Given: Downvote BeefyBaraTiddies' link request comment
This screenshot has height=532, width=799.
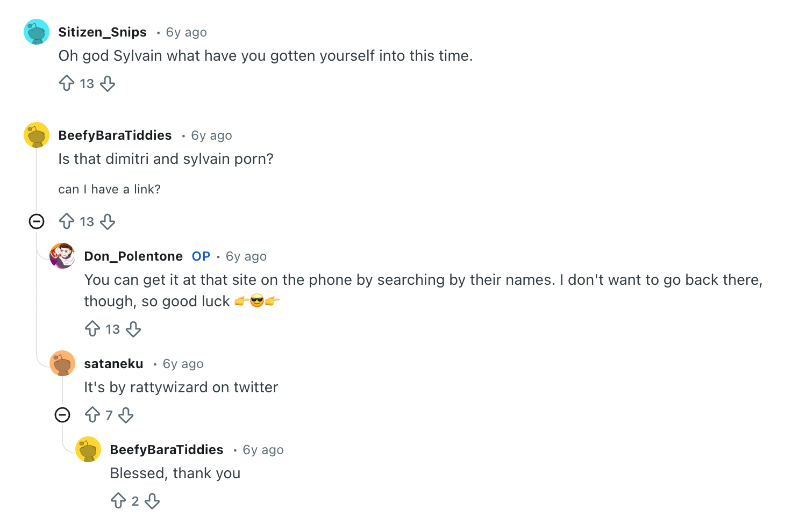Looking at the screenshot, I should coord(108,221).
